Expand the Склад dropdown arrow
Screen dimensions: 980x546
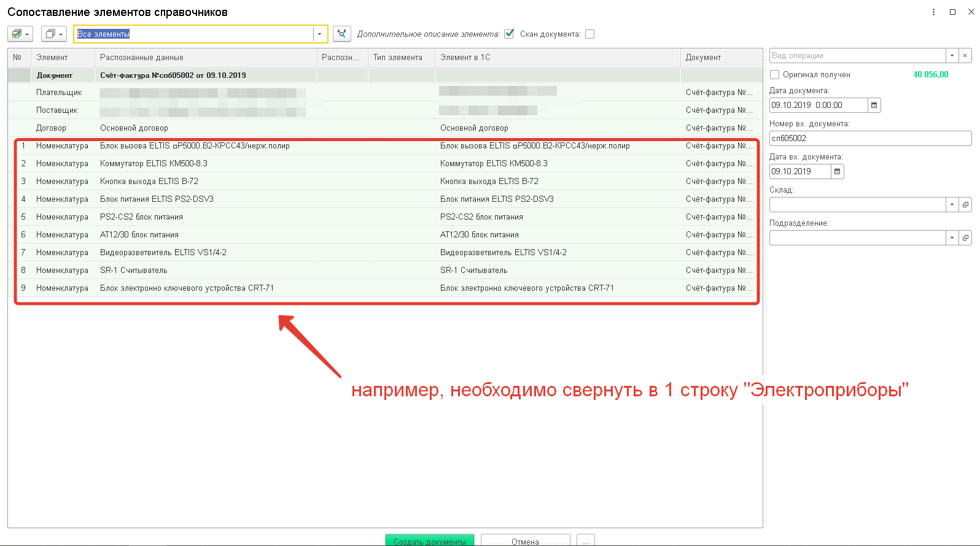tap(952, 205)
